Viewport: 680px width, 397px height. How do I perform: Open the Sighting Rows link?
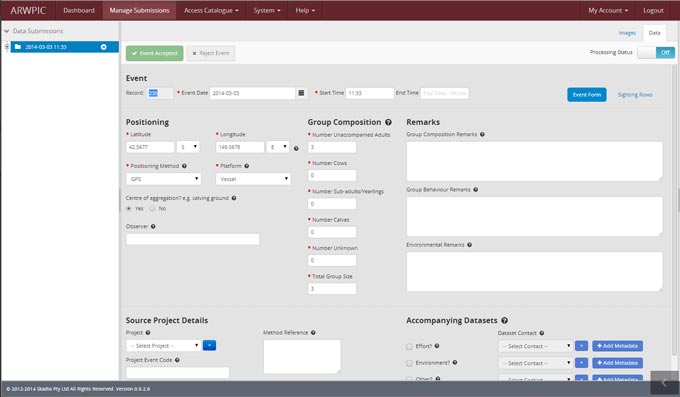pyautogui.click(x=635, y=95)
